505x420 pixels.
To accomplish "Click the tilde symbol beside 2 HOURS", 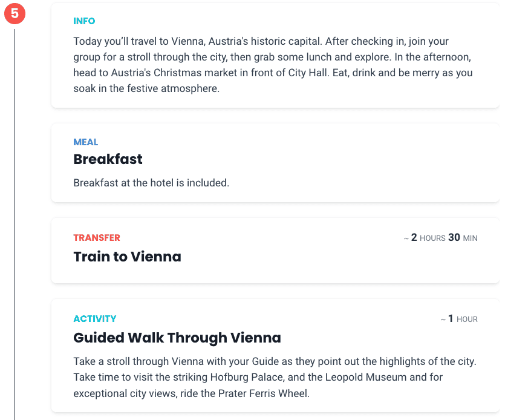I will click(406, 238).
